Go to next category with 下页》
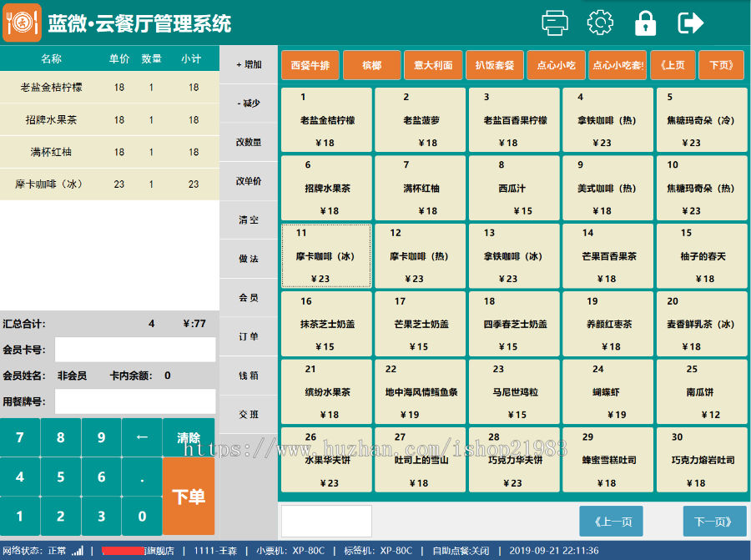751x560 pixels. tap(721, 65)
